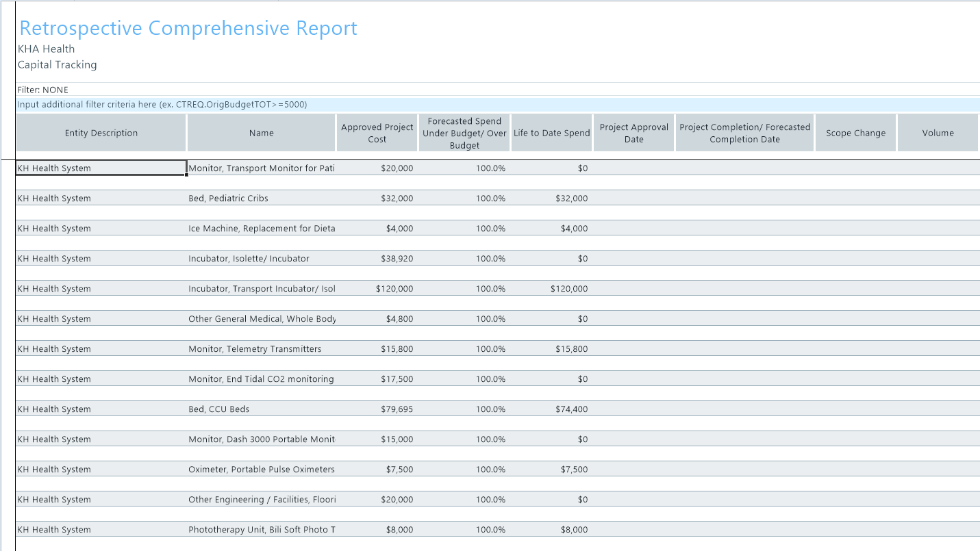Select the Bed, Pediatric Cribs row name cell
The image size is (980, 551).
228,198
